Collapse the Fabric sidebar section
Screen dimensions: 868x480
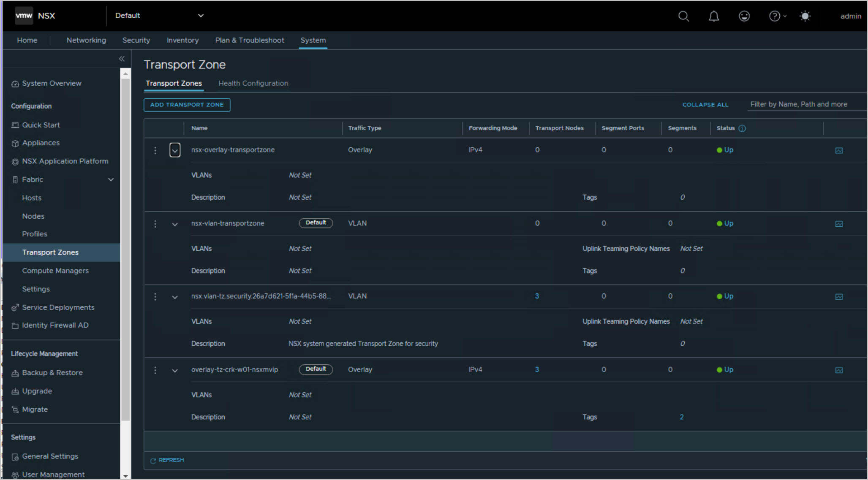[111, 179]
